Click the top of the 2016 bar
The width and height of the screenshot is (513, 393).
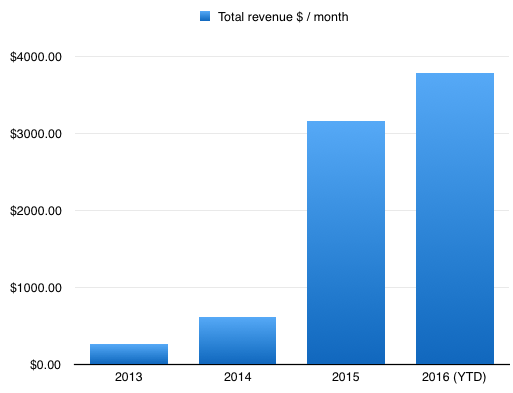tap(455, 74)
